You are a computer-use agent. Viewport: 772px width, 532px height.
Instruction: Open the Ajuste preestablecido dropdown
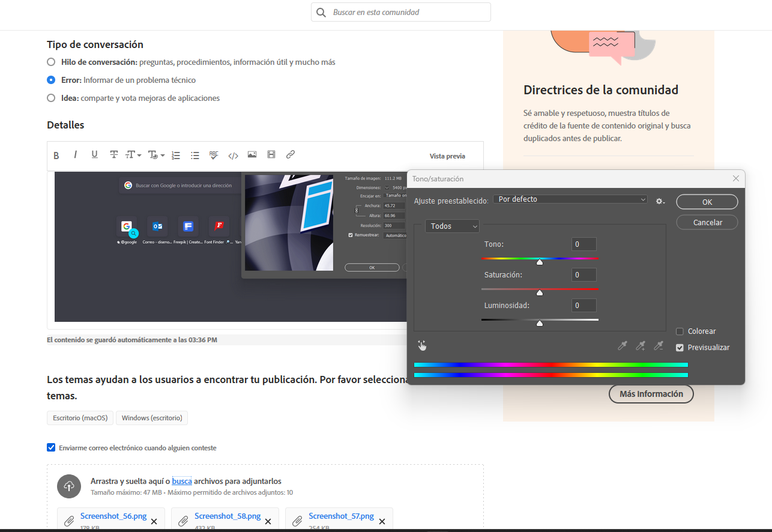pyautogui.click(x=570, y=199)
